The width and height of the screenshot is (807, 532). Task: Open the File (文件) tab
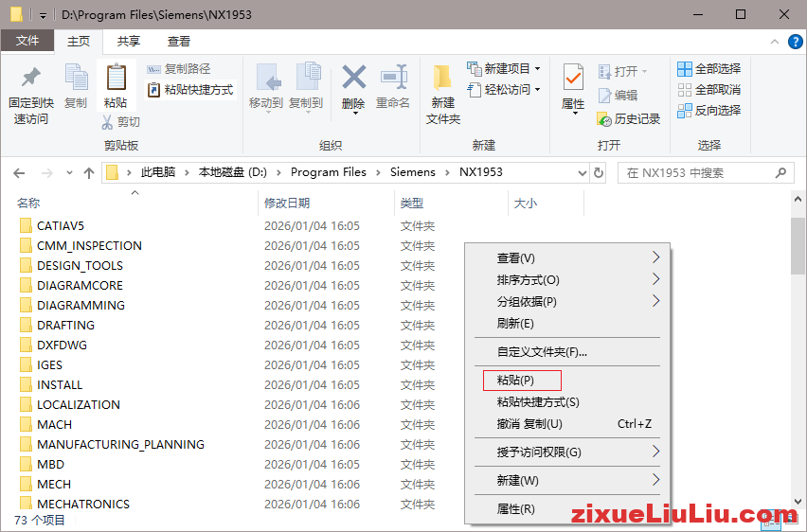coord(27,40)
